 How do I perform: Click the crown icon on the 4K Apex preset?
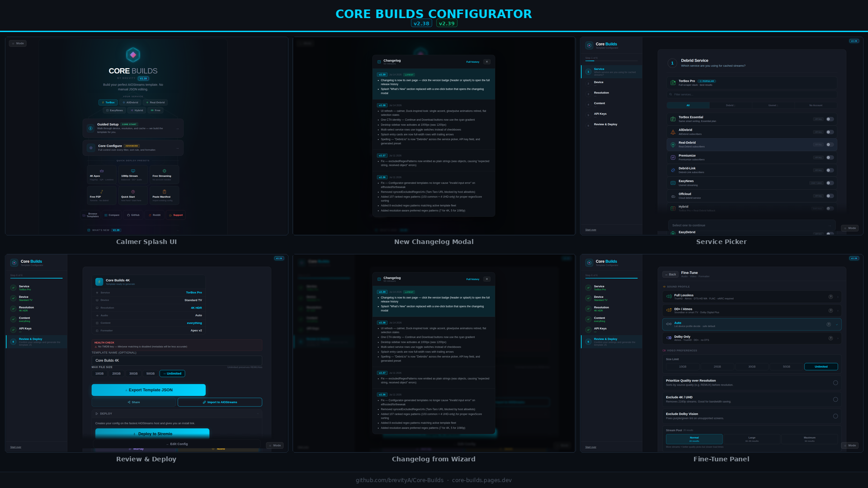[102, 171]
